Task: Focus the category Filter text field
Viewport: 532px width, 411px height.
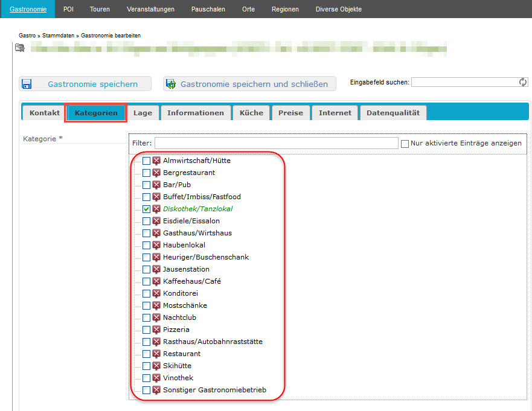Action: tap(276, 143)
